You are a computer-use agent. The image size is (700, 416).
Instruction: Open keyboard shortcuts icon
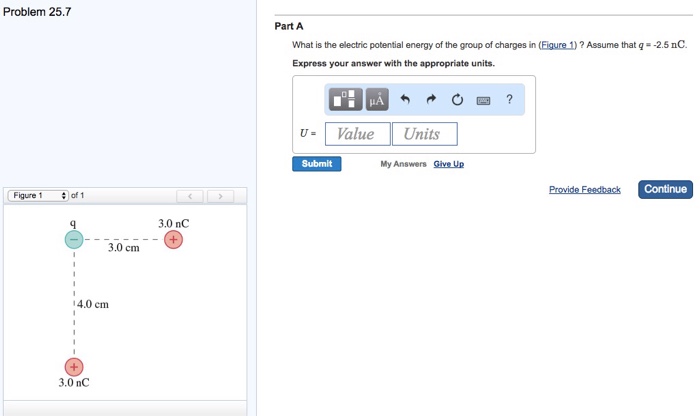point(483,100)
